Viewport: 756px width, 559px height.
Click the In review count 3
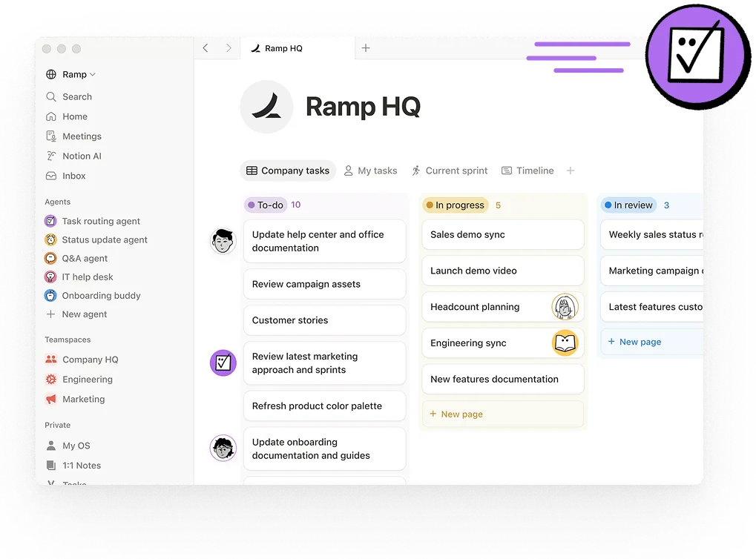coord(666,205)
